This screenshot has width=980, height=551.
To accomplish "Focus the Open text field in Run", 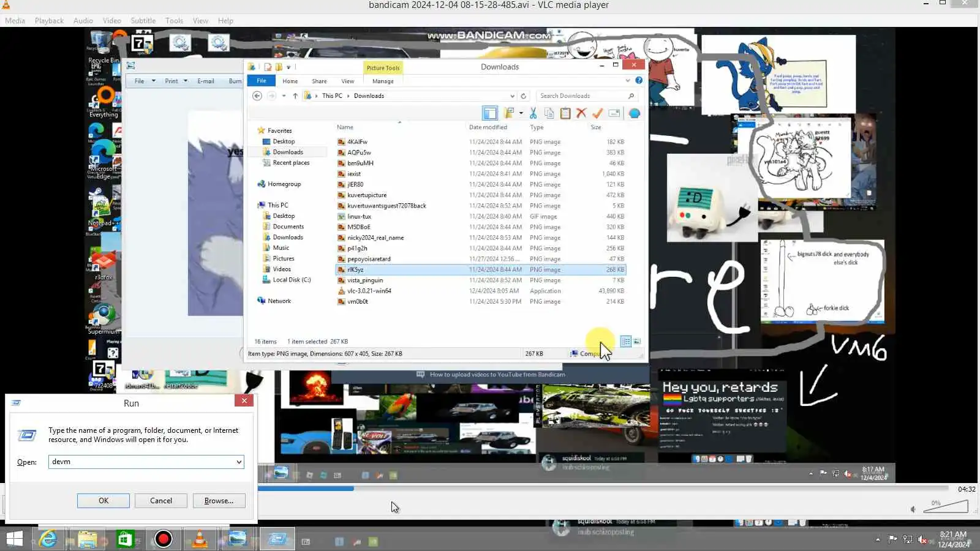I will point(141,462).
